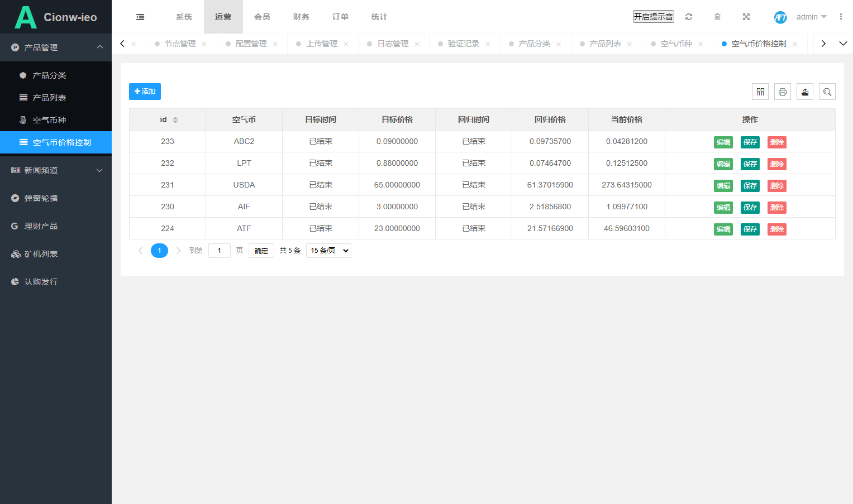This screenshot has height=504, width=853.
Task: Close the 日志管理 tab
Action: (417, 44)
